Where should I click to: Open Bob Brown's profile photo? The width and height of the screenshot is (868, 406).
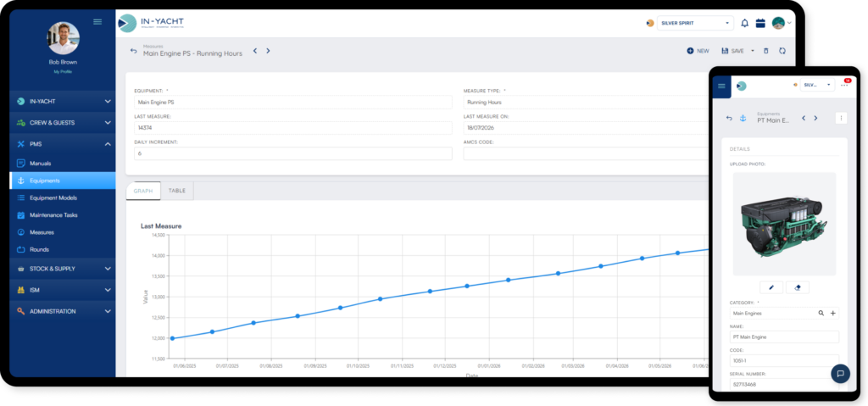(63, 38)
